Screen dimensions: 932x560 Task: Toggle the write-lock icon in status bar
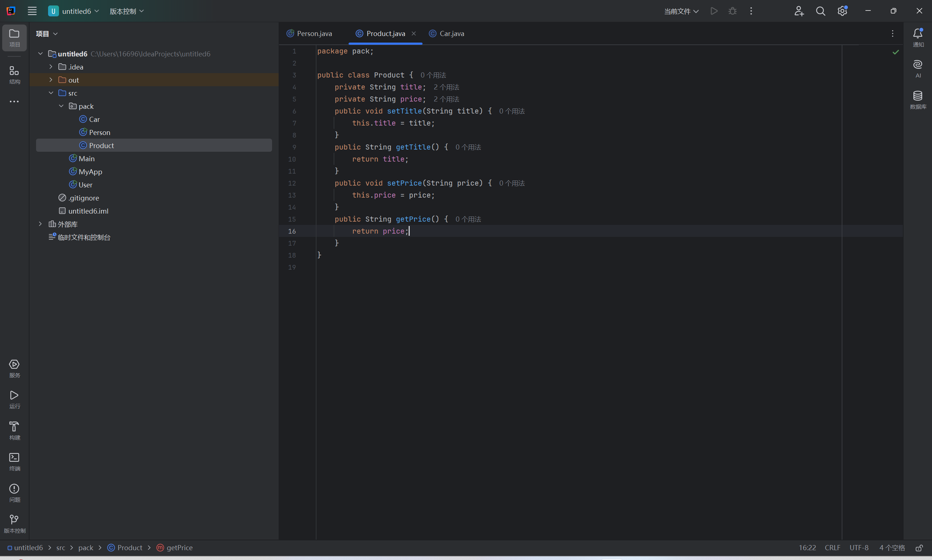pos(919,548)
